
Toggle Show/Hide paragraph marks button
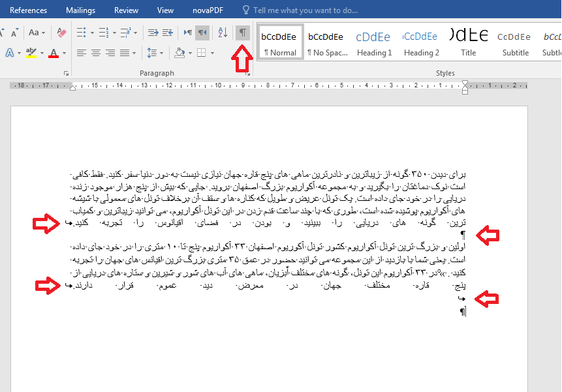point(243,33)
